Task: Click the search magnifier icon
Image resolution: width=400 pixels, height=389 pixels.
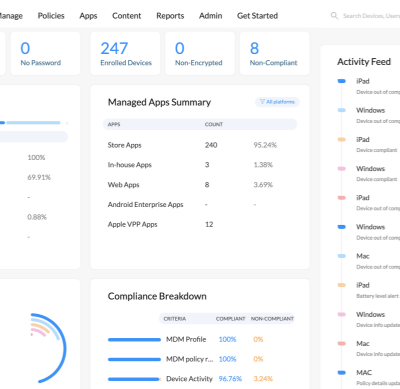Action: pos(334,16)
